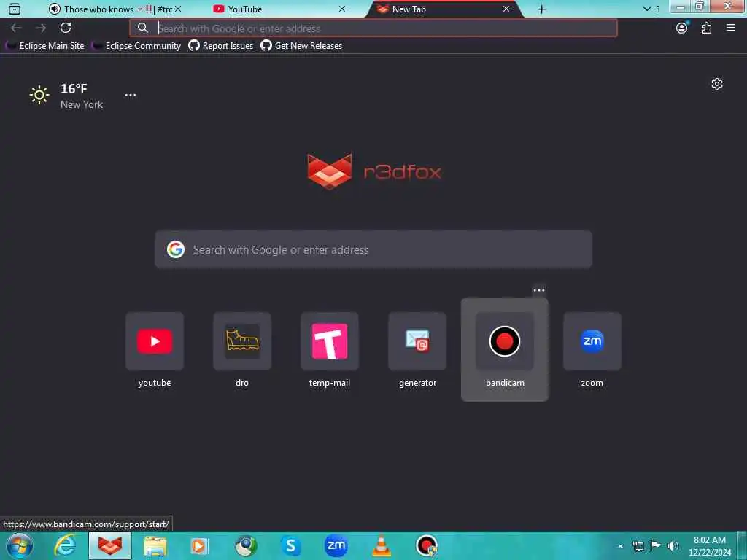The image size is (747, 560).
Task: Close the Those who knows tab
Action: tap(178, 9)
